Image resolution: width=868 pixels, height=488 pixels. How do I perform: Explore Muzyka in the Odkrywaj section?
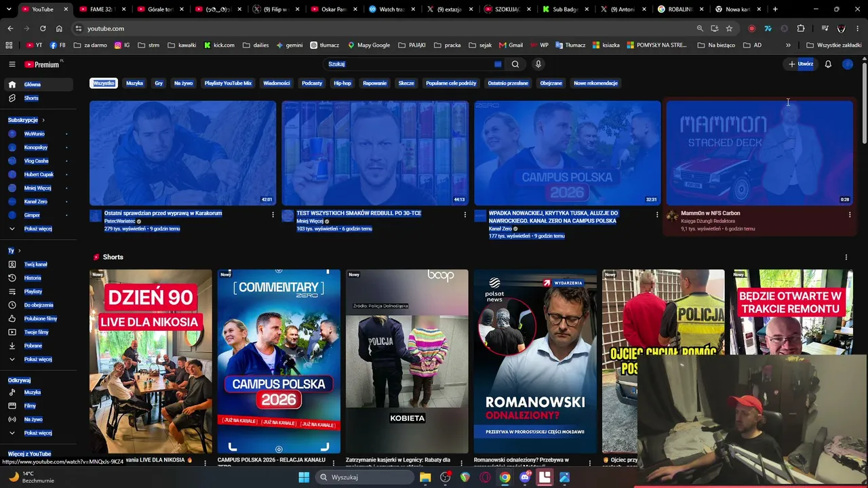coord(38,392)
